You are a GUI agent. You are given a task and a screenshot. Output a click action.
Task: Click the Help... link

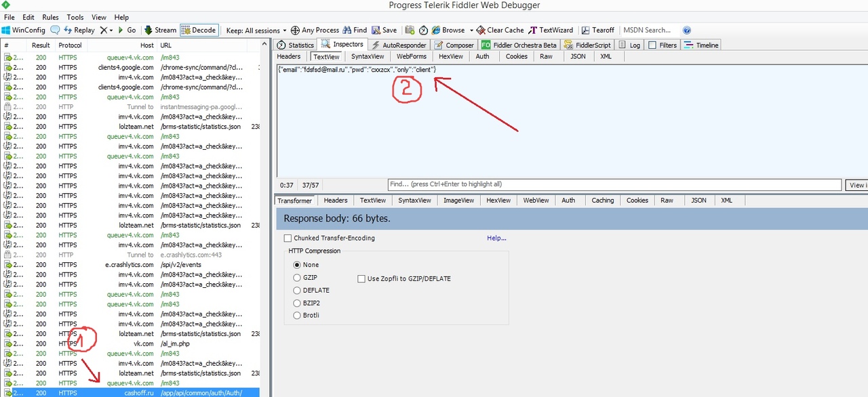[496, 238]
